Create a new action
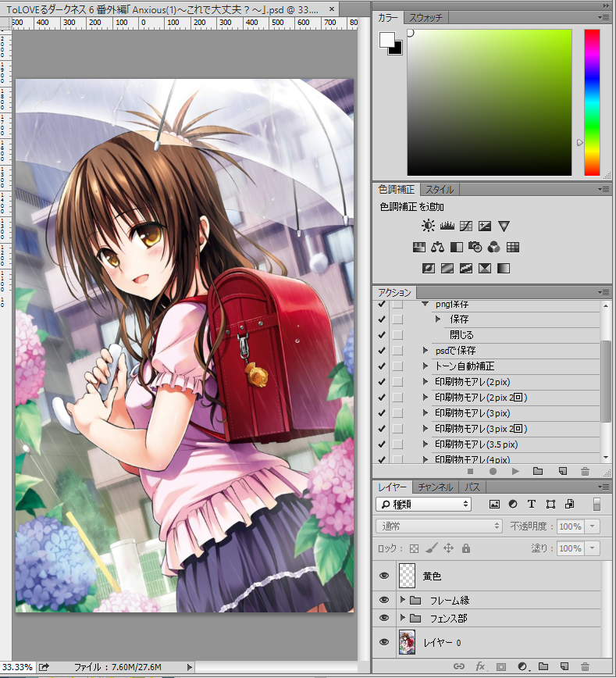Screen dimensions: 616x678 (562, 471)
